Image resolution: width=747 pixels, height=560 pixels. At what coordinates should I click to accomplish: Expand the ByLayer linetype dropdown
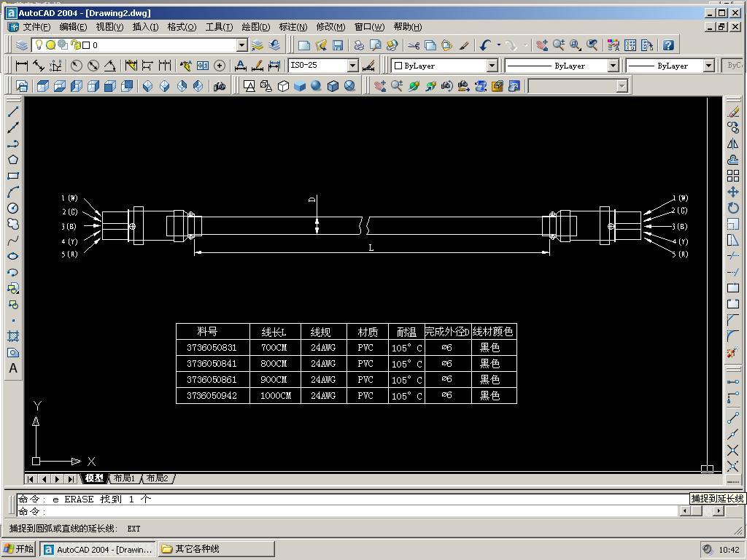click(x=613, y=65)
